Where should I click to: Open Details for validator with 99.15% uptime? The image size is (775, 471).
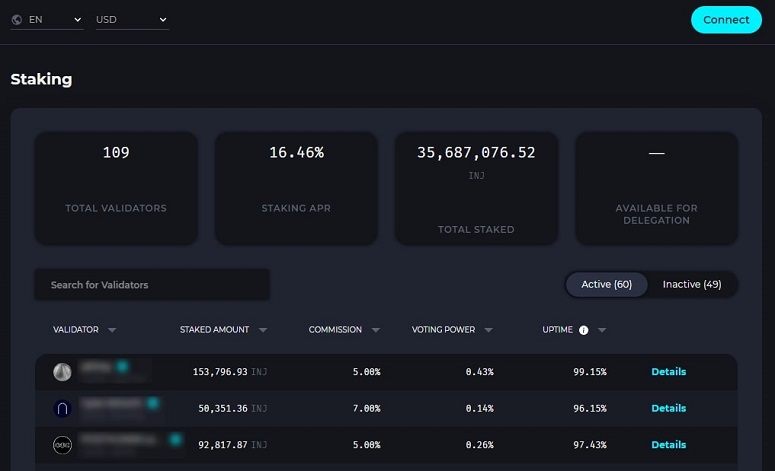[668, 372]
